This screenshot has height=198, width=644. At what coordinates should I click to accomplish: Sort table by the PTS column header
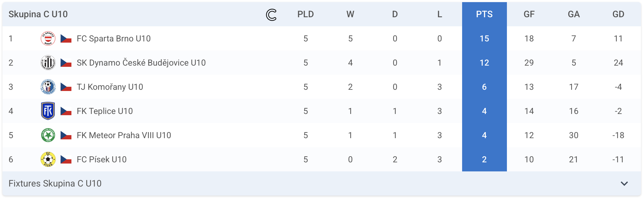(x=484, y=14)
